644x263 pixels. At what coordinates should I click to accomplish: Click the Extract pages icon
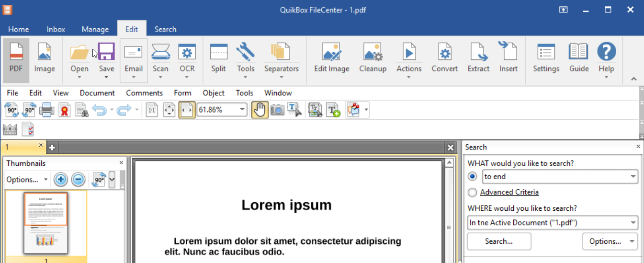478,57
